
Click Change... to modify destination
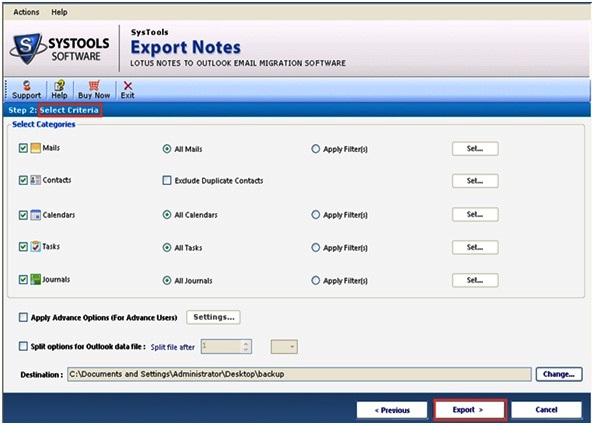pyautogui.click(x=559, y=374)
